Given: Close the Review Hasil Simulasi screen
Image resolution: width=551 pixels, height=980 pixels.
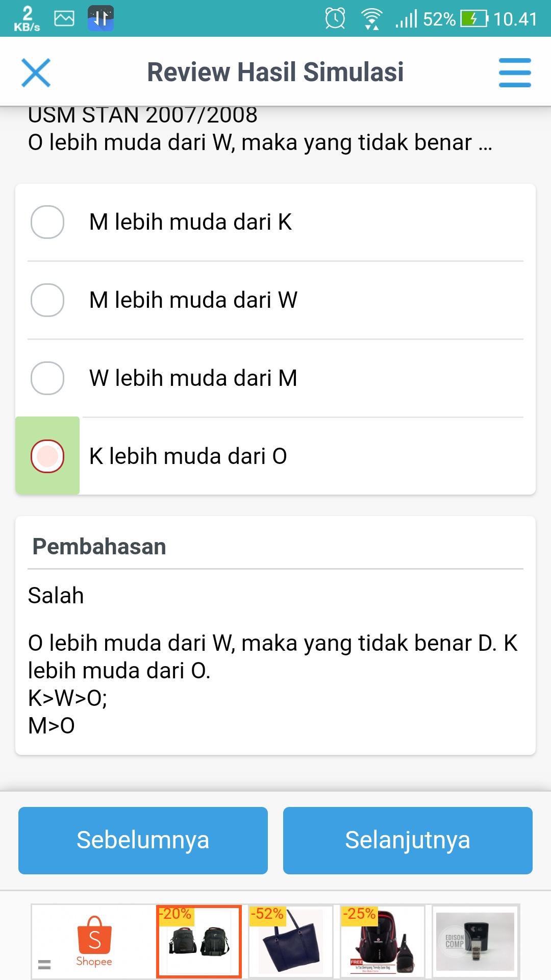Looking at the screenshot, I should (x=36, y=72).
